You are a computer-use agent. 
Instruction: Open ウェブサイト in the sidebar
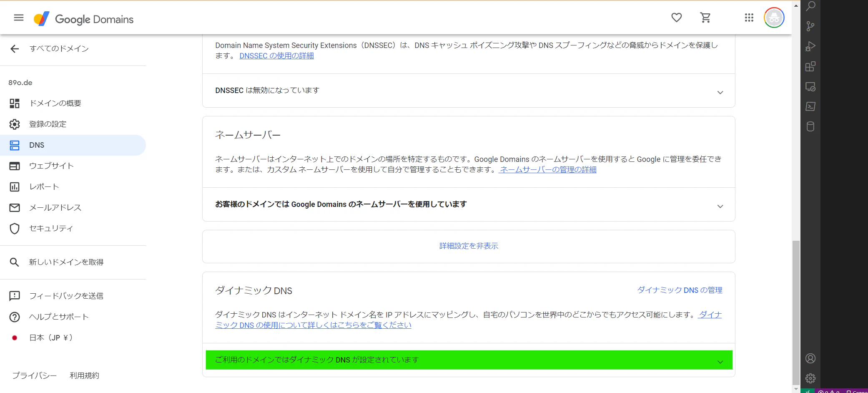tap(73, 166)
